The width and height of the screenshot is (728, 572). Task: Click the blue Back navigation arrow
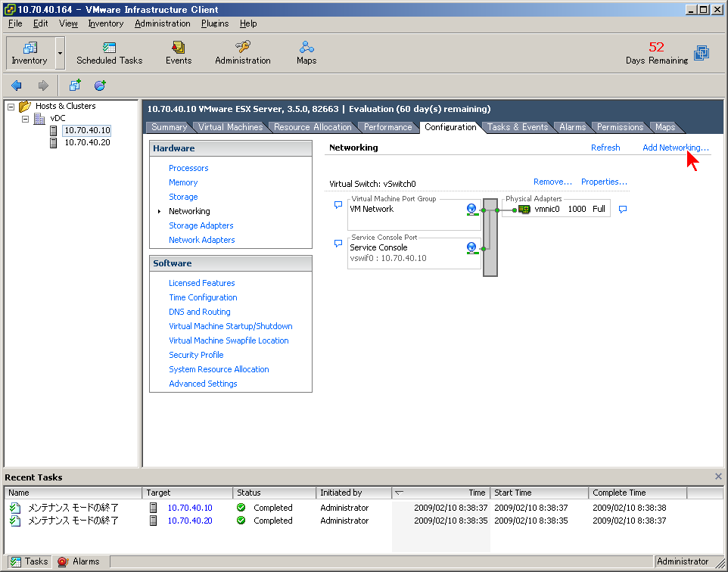(16, 85)
